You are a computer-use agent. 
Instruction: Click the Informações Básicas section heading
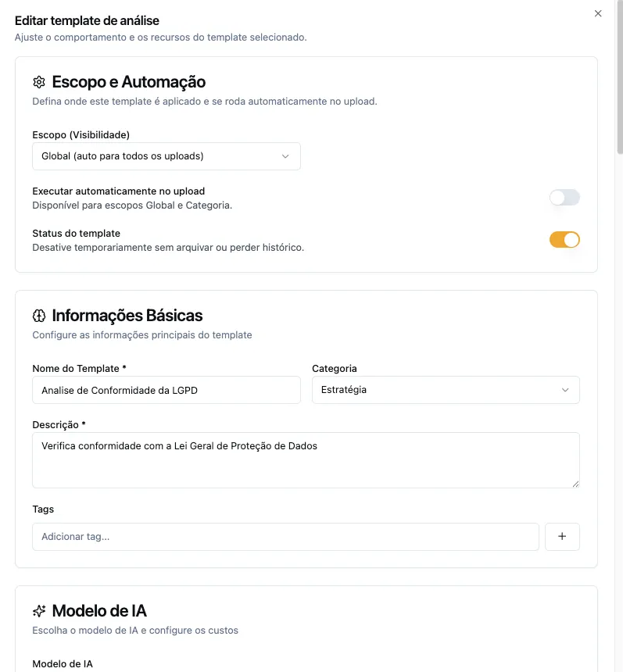127,315
